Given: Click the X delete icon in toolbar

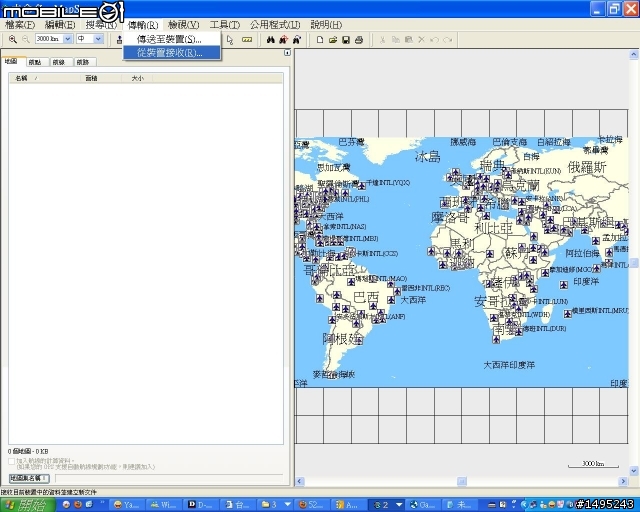Looking at the screenshot, I should (x=422, y=40).
